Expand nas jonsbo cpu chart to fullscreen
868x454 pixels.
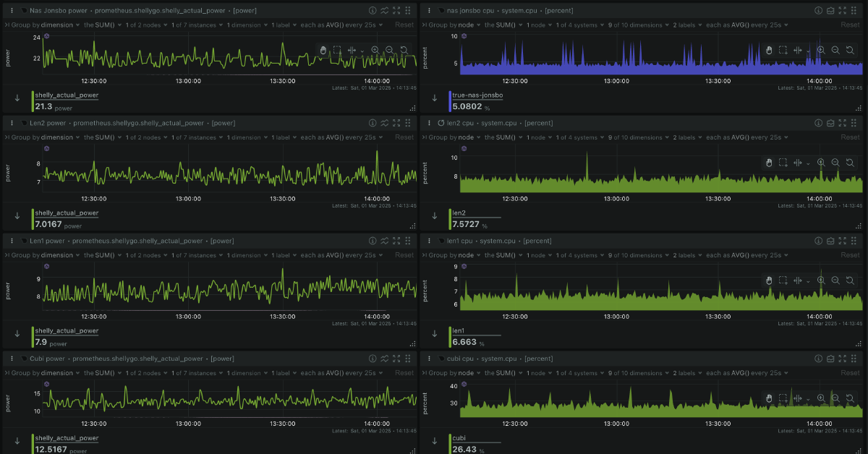841,11
